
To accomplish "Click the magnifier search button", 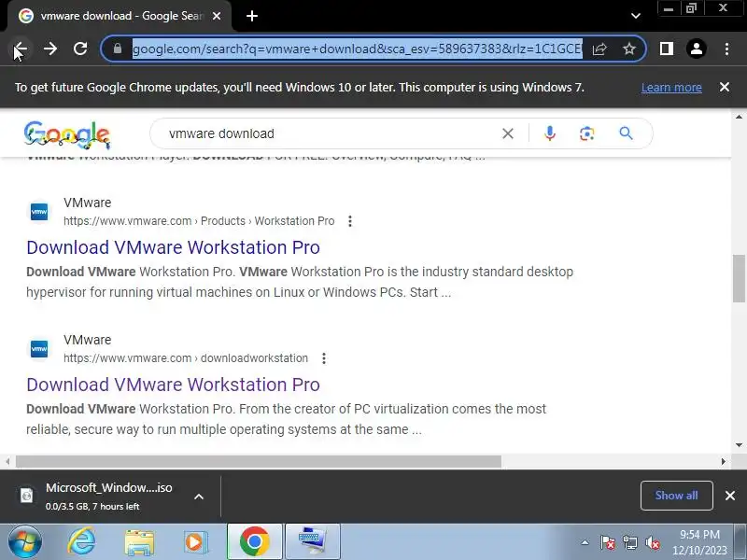I will 626,133.
